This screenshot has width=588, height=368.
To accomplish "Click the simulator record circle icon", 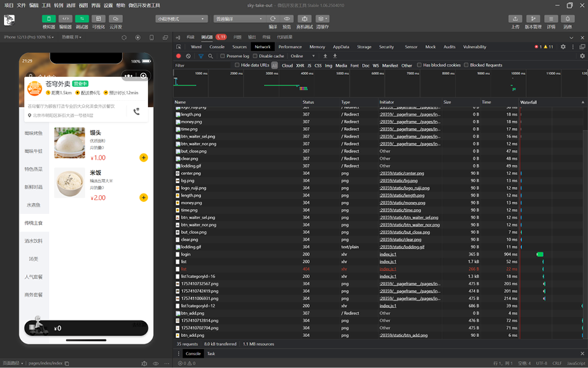I will click(x=138, y=38).
